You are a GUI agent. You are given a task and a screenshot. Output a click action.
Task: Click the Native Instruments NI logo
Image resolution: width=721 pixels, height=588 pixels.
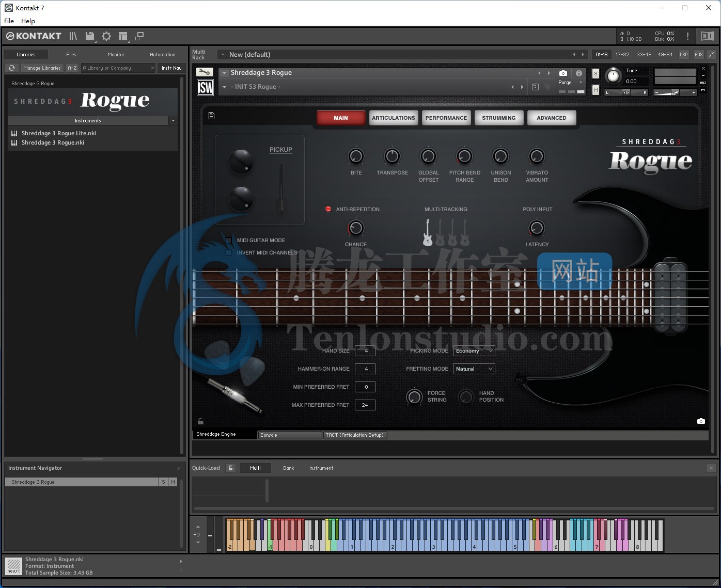[707, 36]
